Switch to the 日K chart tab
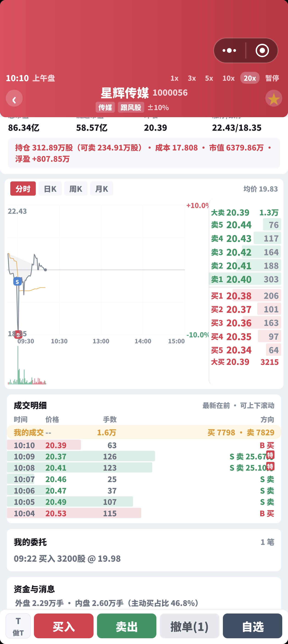 click(50, 189)
